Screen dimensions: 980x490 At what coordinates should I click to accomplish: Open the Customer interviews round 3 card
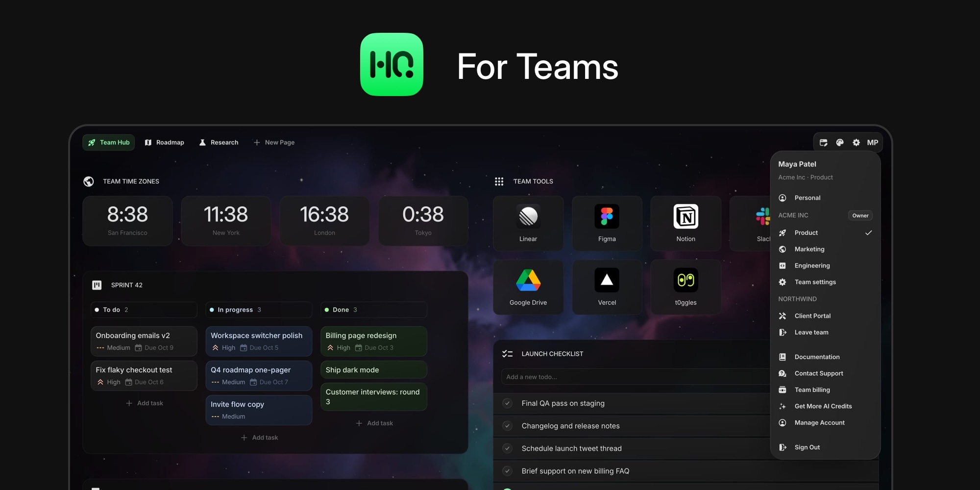point(374,397)
